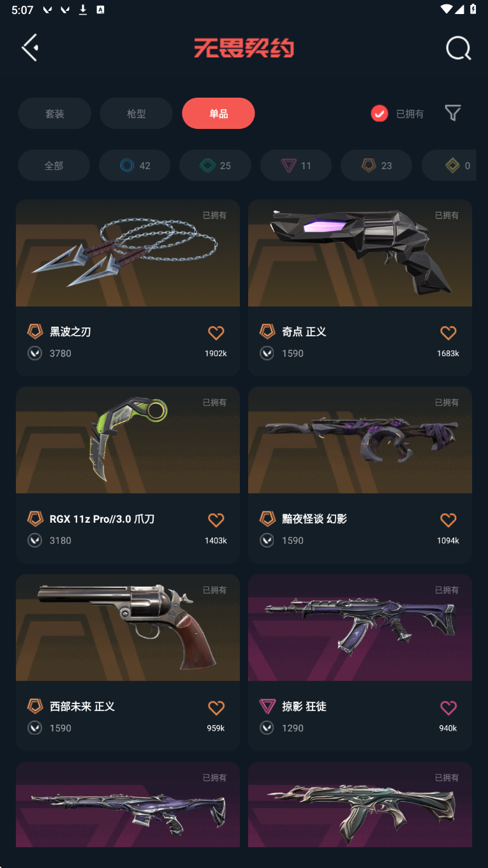Open the 西部未来 正义 revolver thumbnail

point(128,627)
